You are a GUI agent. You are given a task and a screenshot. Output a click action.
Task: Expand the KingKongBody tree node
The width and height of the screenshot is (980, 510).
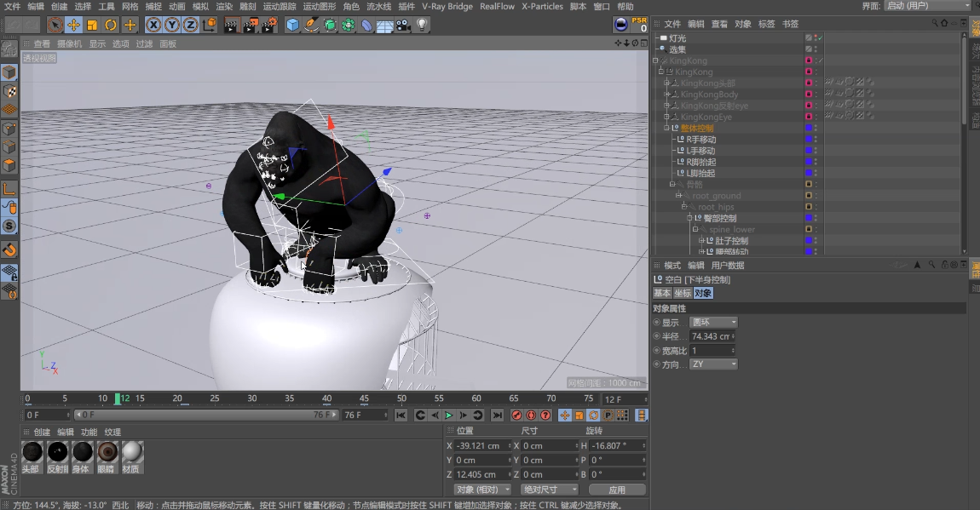[666, 95]
